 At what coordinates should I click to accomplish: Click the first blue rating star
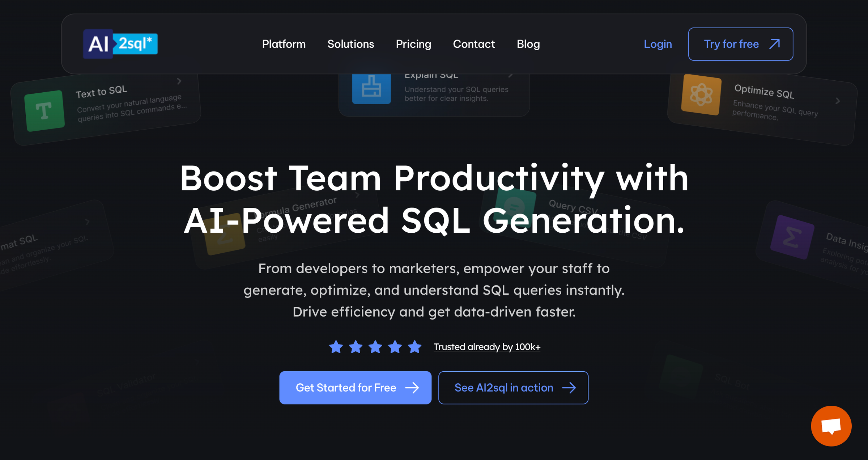coord(336,347)
